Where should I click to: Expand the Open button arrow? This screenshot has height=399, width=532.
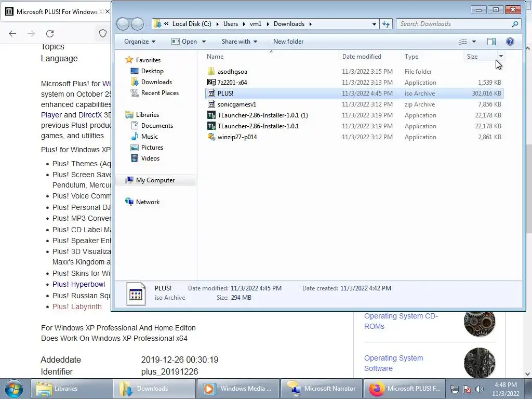coord(204,42)
